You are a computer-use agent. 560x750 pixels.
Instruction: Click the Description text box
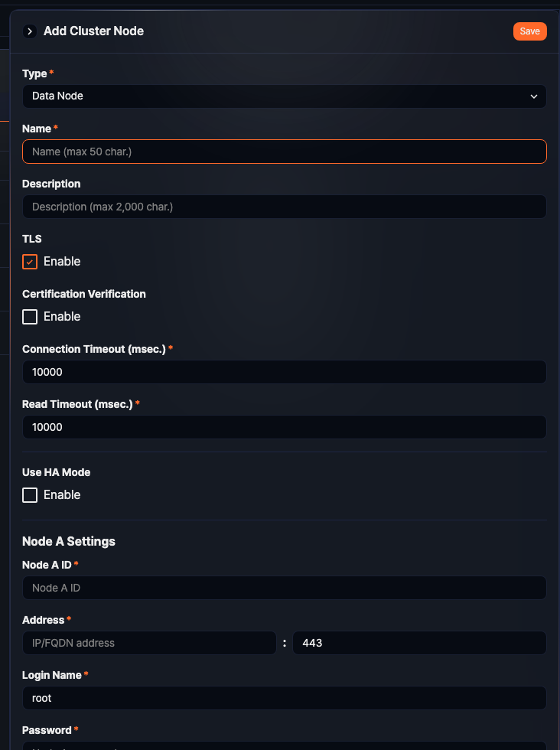click(284, 206)
